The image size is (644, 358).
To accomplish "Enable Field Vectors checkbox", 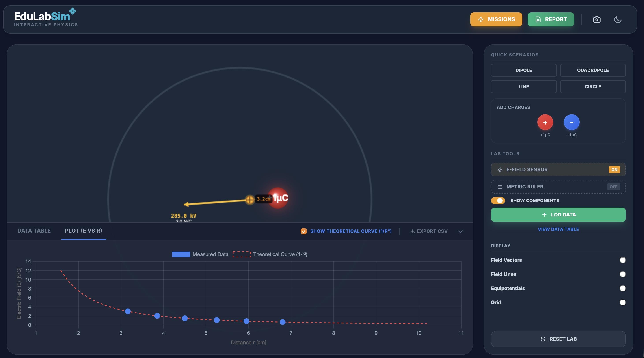I will [x=622, y=260].
